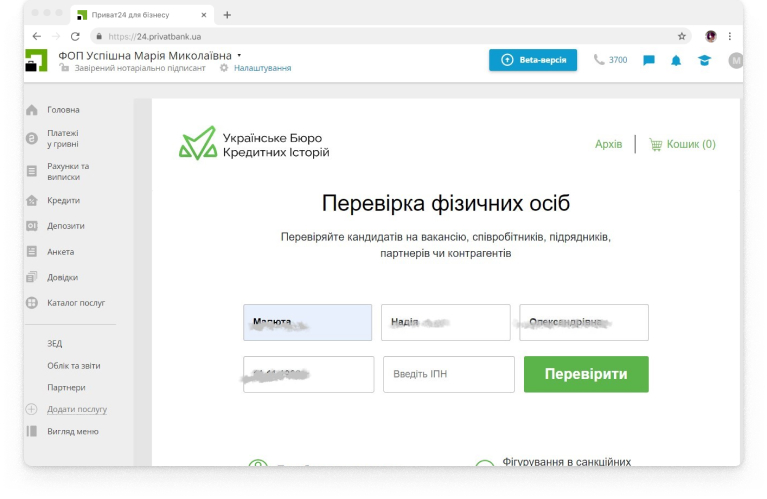Open the Архів link
This screenshot has height=499, width=767.
coord(609,144)
